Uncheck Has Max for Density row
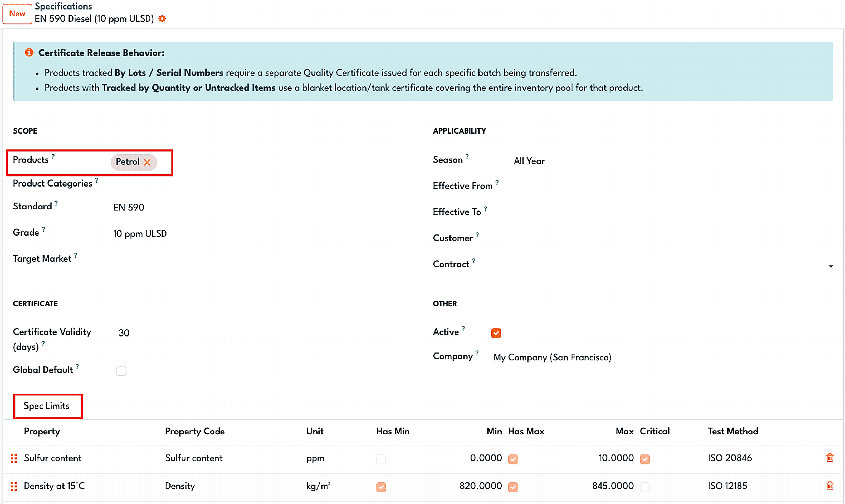The width and height of the screenshot is (845, 504). [513, 487]
